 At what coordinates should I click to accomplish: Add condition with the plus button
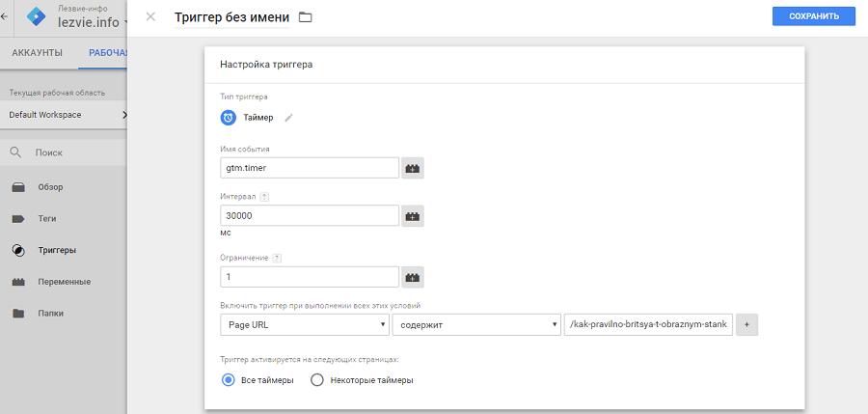[747, 325]
